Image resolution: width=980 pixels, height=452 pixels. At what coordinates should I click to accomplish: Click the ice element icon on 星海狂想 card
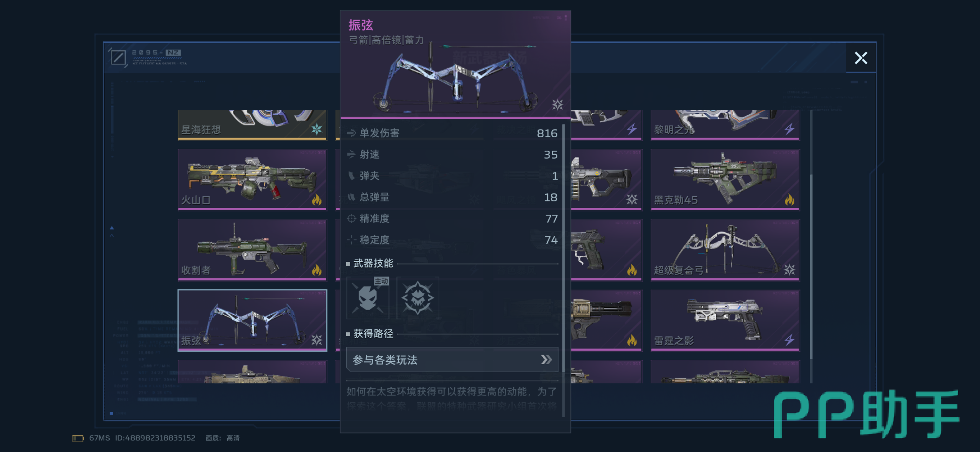[317, 129]
